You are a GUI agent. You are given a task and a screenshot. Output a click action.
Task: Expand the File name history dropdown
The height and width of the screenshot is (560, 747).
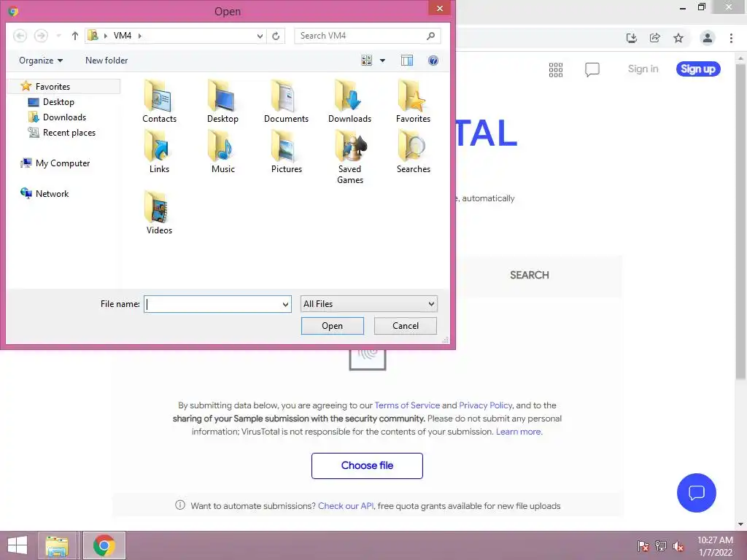(x=285, y=304)
